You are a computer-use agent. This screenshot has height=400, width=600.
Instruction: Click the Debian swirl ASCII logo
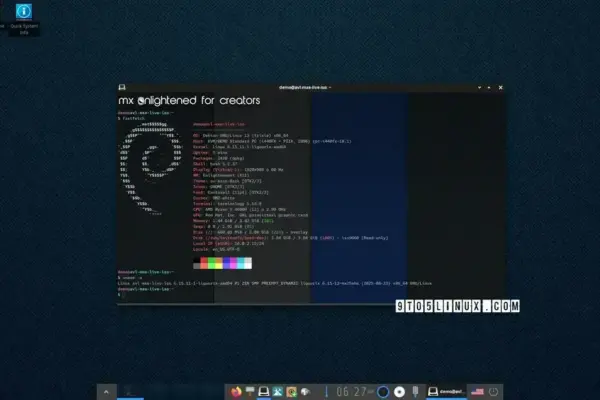point(150,168)
